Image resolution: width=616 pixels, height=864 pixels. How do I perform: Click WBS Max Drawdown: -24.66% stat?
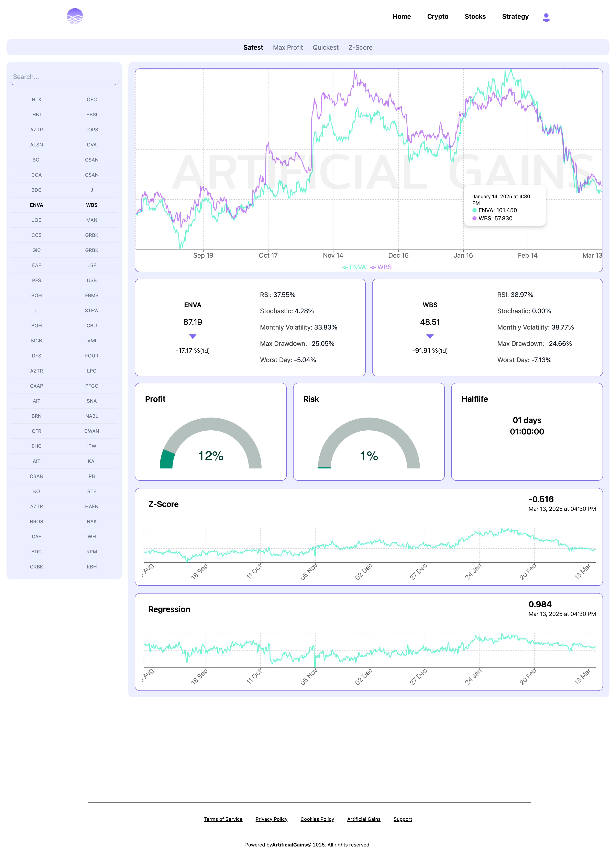535,344
